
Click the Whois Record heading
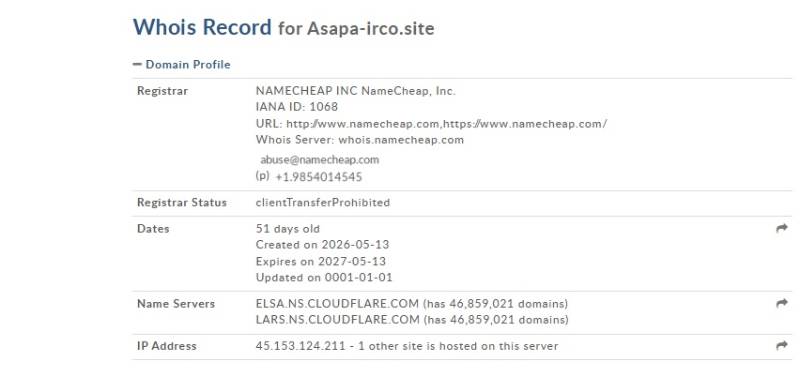click(x=202, y=27)
